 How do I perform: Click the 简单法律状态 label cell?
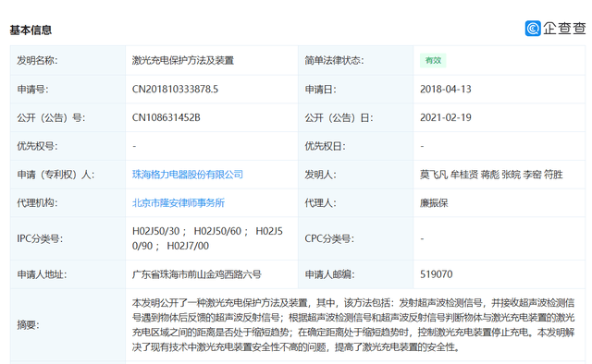click(x=355, y=60)
